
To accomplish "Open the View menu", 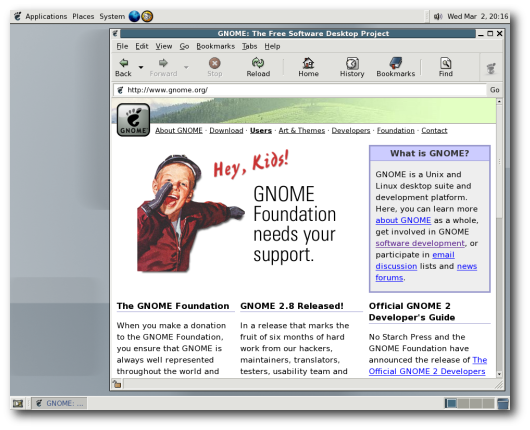I will pyautogui.click(x=164, y=46).
